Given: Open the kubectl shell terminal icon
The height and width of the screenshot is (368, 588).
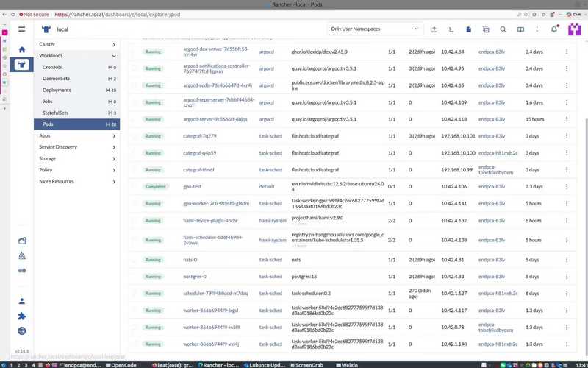Looking at the screenshot, I should click(451, 29).
